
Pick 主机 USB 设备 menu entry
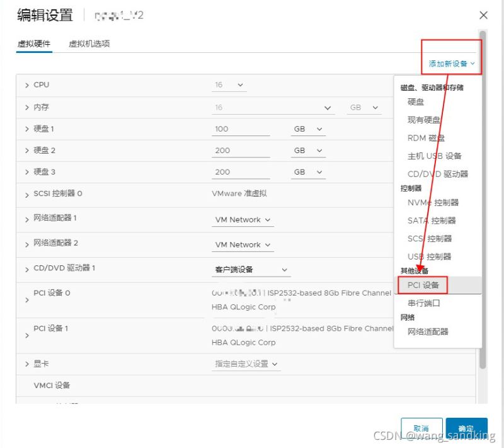point(434,156)
